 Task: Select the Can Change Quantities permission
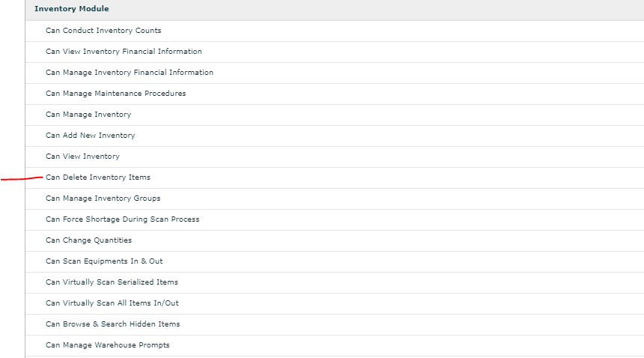point(88,240)
